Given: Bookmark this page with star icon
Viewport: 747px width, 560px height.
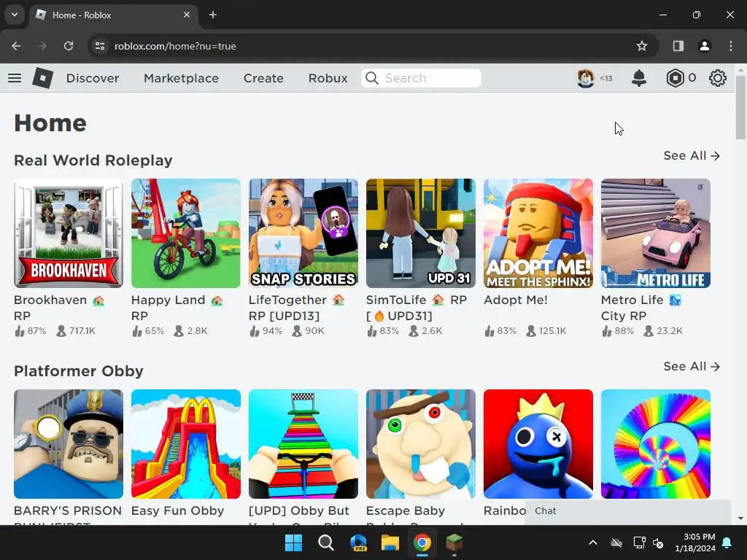Looking at the screenshot, I should point(642,46).
